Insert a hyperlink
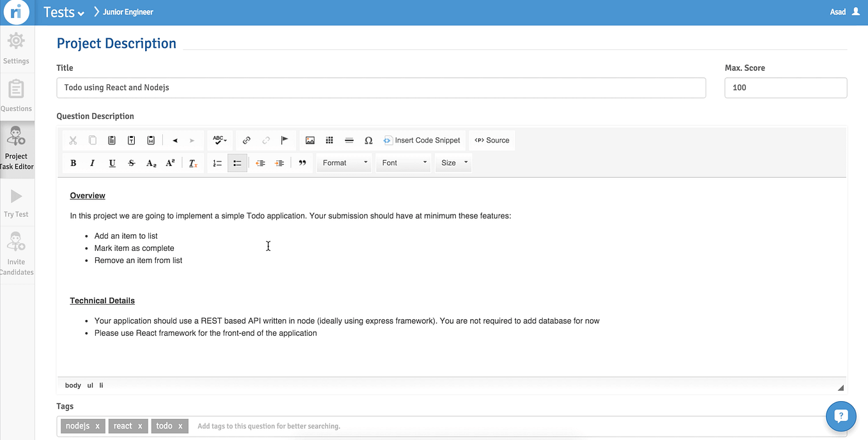The height and width of the screenshot is (440, 868). [x=246, y=140]
